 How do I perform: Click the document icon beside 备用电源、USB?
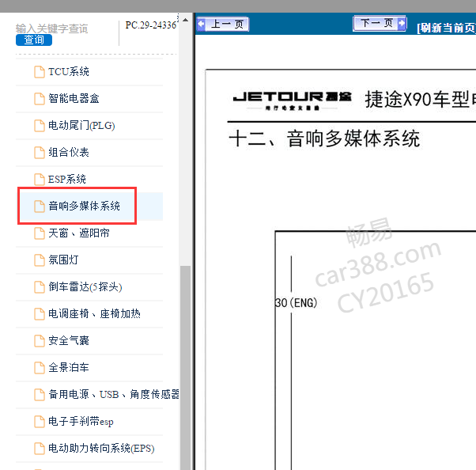tap(40, 394)
